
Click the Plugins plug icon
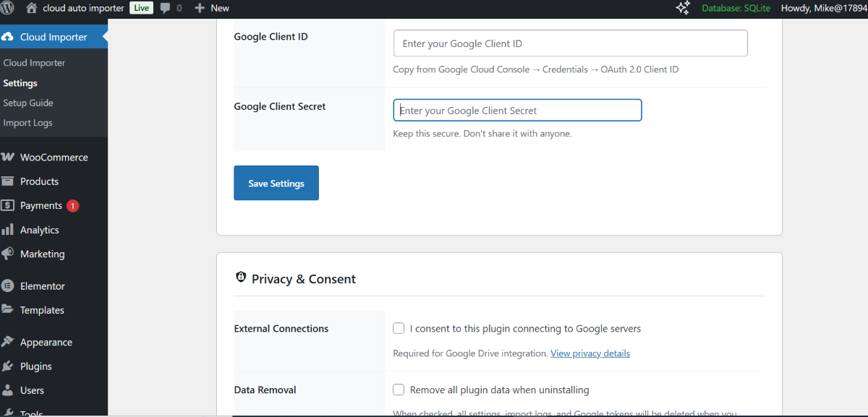[8, 366]
